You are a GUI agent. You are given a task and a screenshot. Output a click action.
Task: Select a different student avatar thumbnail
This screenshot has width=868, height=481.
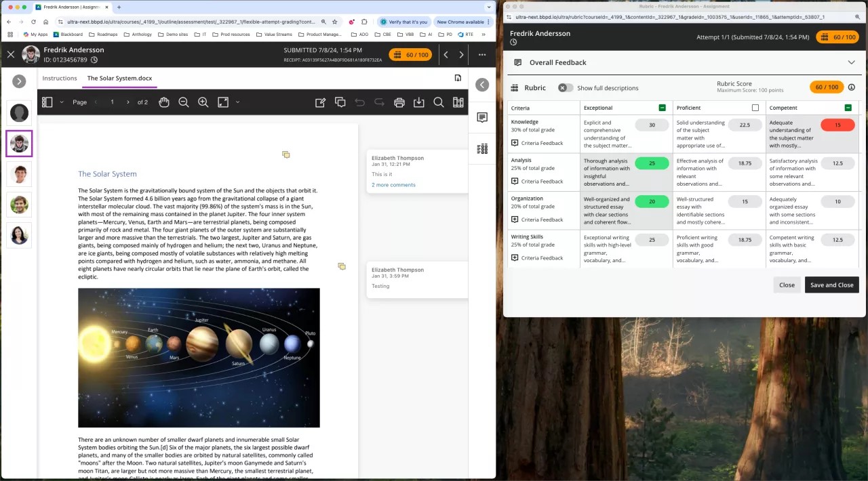coord(19,174)
